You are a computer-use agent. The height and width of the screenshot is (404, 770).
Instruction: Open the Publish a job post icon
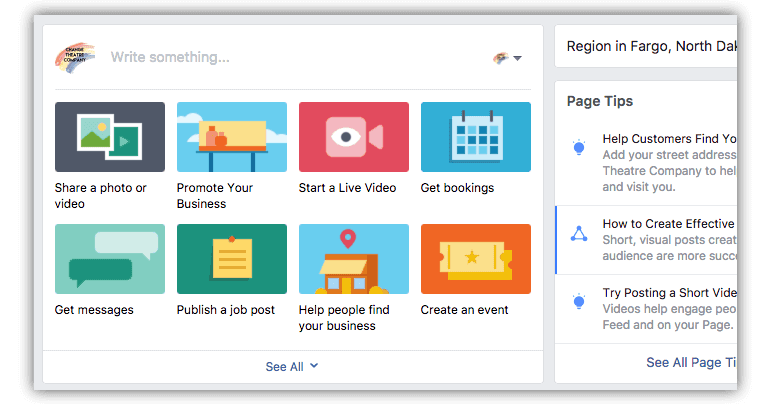(231, 258)
